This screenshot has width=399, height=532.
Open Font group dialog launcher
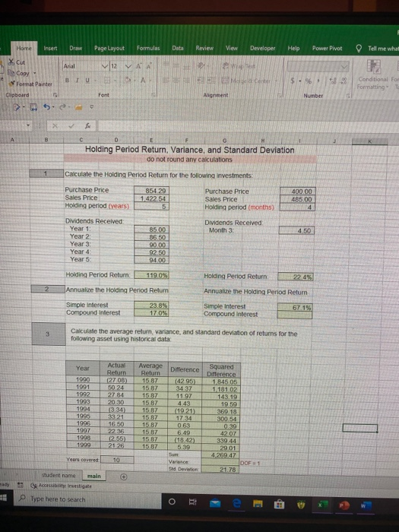click(x=154, y=95)
